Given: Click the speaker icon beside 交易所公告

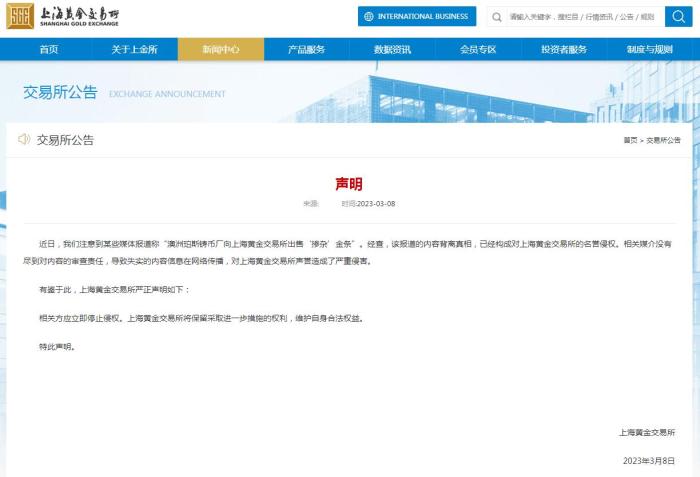Looking at the screenshot, I should point(24,140).
